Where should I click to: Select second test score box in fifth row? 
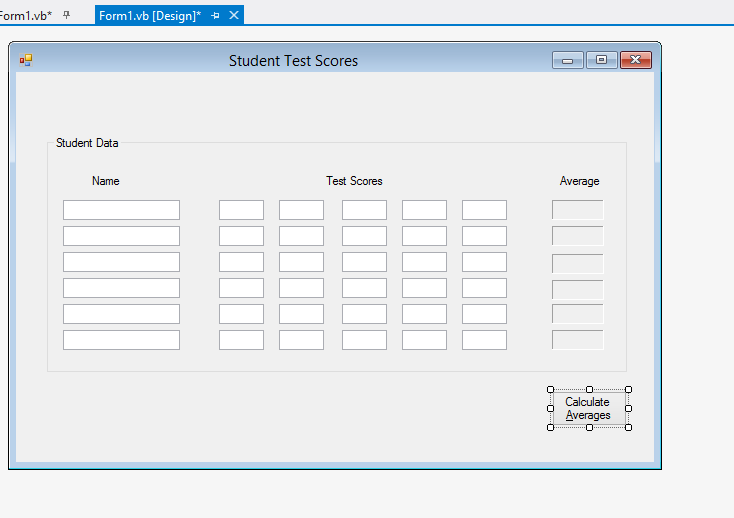pos(301,314)
